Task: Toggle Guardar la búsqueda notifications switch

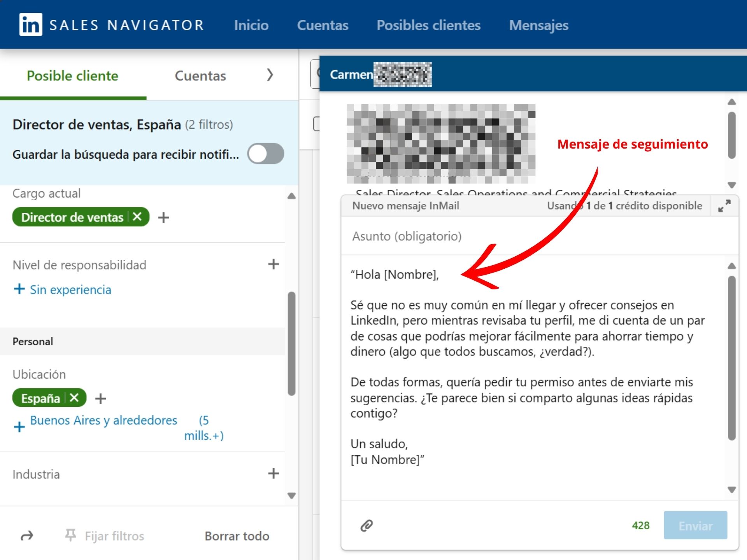Action: click(x=266, y=154)
